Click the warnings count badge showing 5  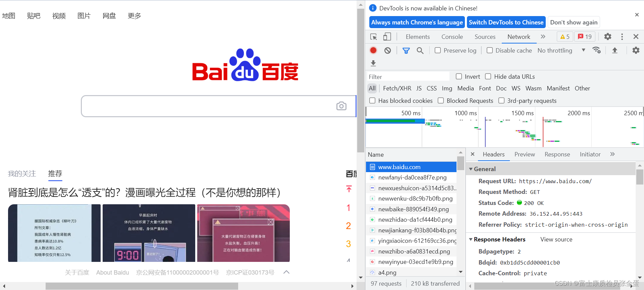pos(565,37)
